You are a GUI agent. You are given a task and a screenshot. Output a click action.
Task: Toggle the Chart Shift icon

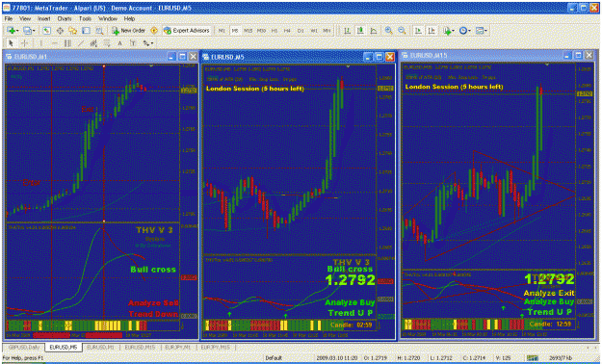click(432, 31)
